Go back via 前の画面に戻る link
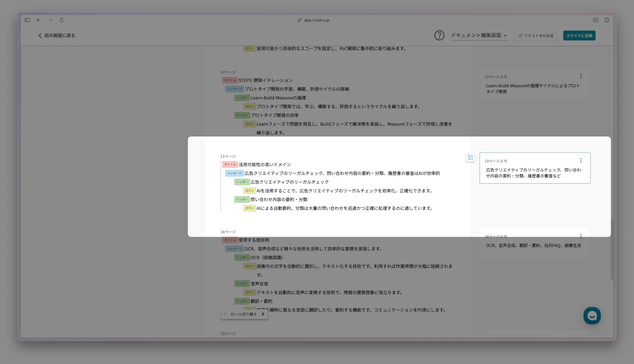Screen dimensions: 634x364 tap(56, 36)
